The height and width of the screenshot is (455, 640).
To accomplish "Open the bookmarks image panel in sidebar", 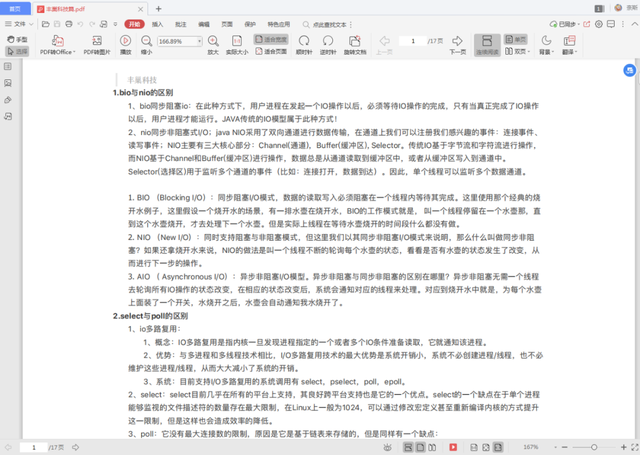I will click(x=8, y=83).
